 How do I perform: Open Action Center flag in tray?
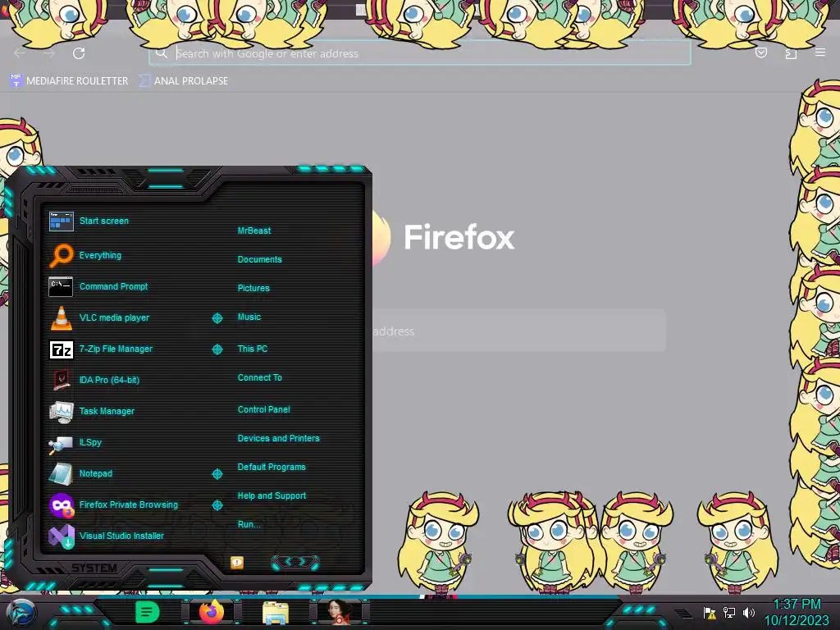pyautogui.click(x=710, y=612)
